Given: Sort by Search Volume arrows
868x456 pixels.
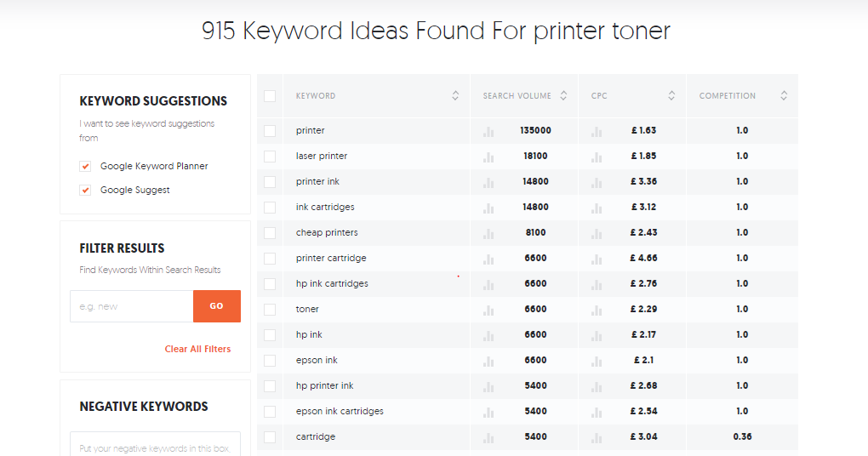Looking at the screenshot, I should (x=563, y=96).
